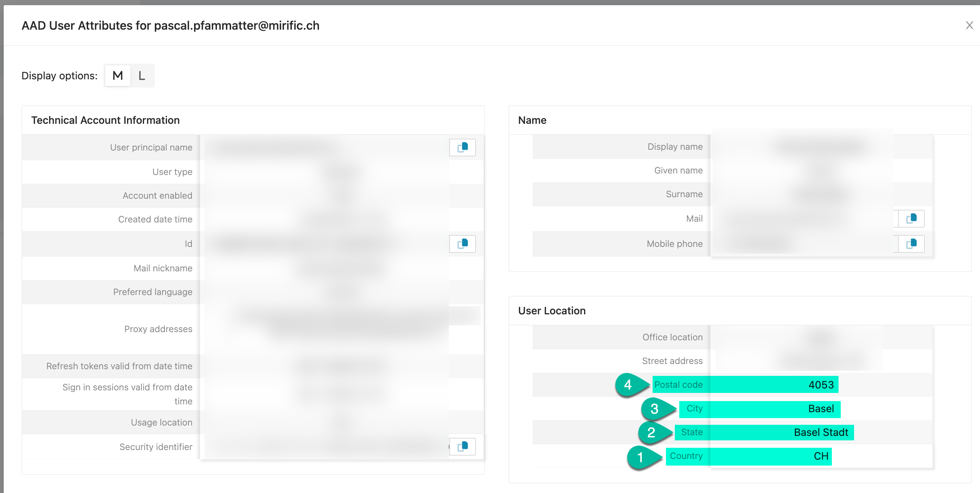The image size is (980, 493).
Task: Click numbered marker 4 beside Postal code
Action: pos(628,385)
